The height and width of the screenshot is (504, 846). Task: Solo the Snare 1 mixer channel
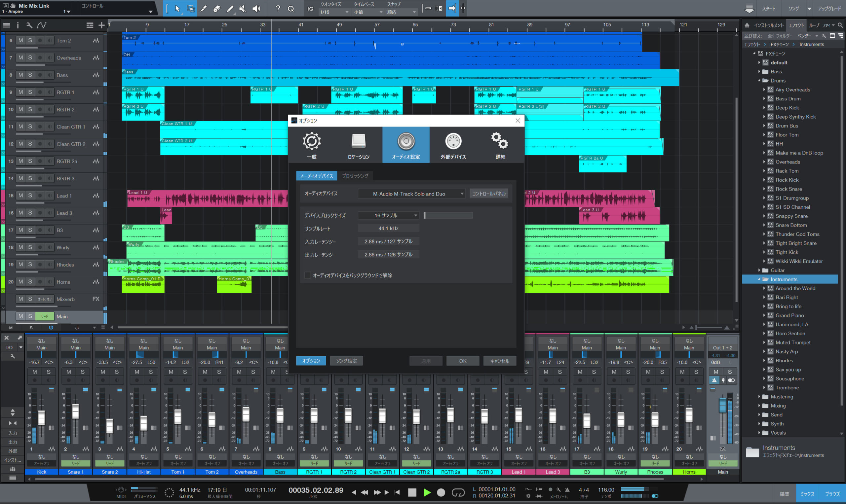pyautogui.click(x=83, y=372)
